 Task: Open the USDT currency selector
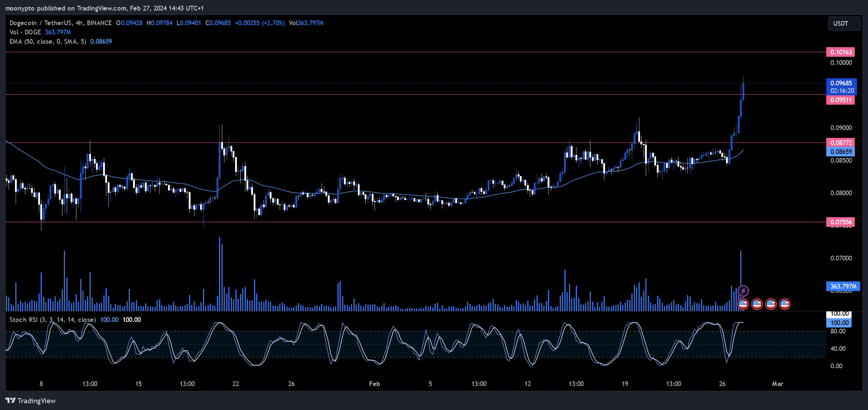tap(844, 24)
